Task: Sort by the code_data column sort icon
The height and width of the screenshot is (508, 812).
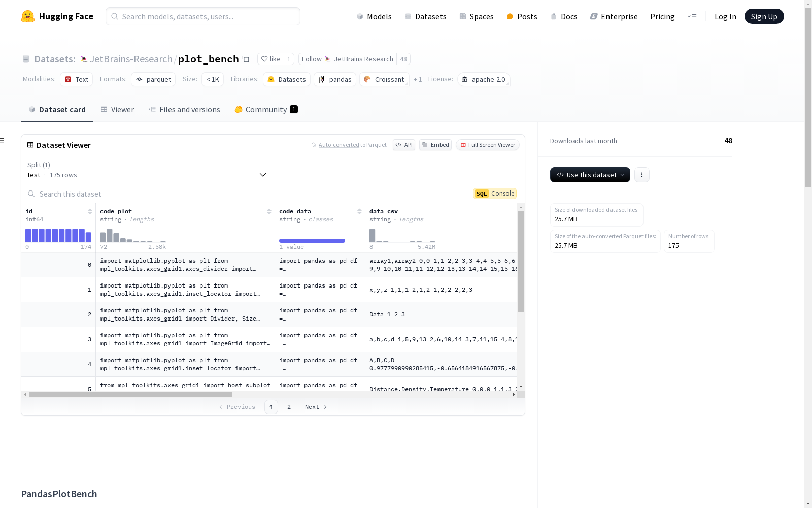Action: (359, 211)
